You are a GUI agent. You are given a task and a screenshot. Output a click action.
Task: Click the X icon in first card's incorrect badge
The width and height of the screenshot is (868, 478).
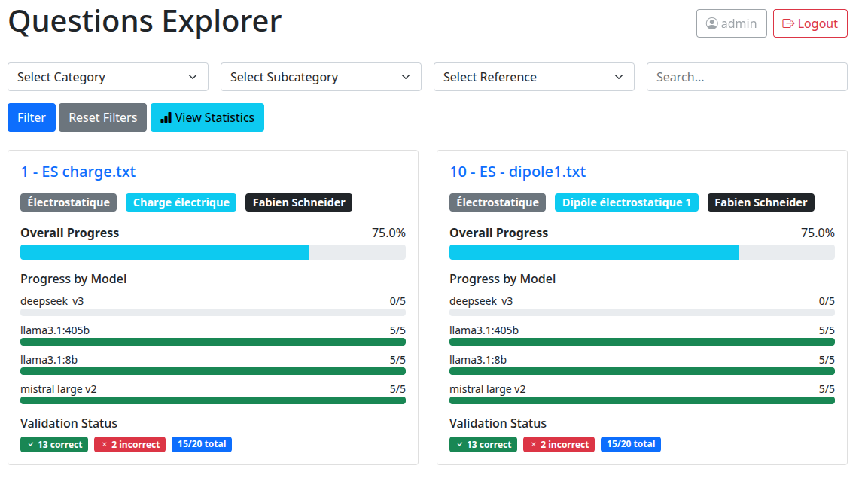[x=104, y=445]
